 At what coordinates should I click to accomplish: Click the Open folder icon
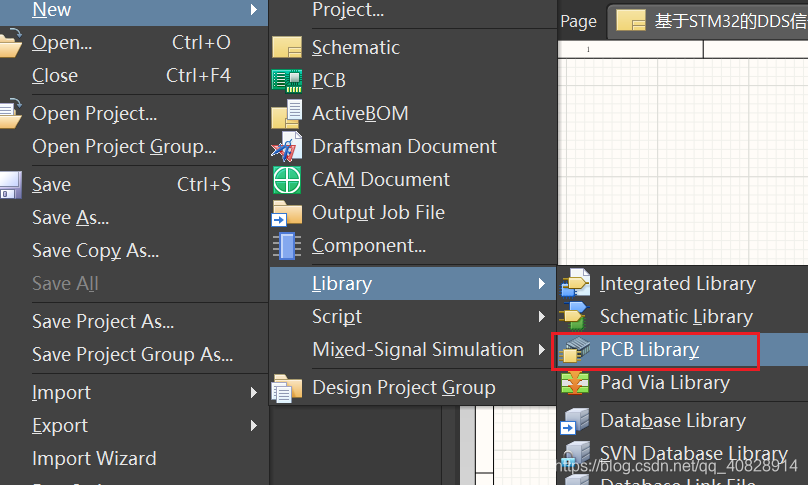click(x=11, y=43)
